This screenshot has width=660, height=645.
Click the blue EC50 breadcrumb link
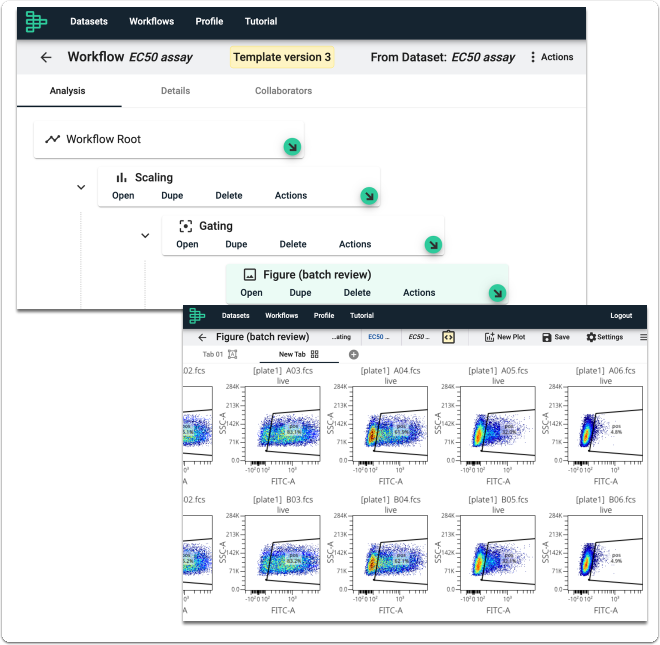coord(378,337)
